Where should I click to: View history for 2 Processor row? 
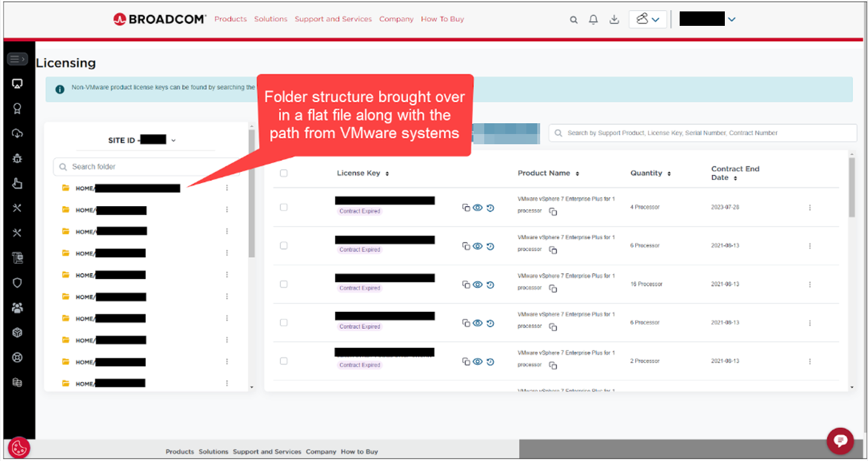pos(490,361)
